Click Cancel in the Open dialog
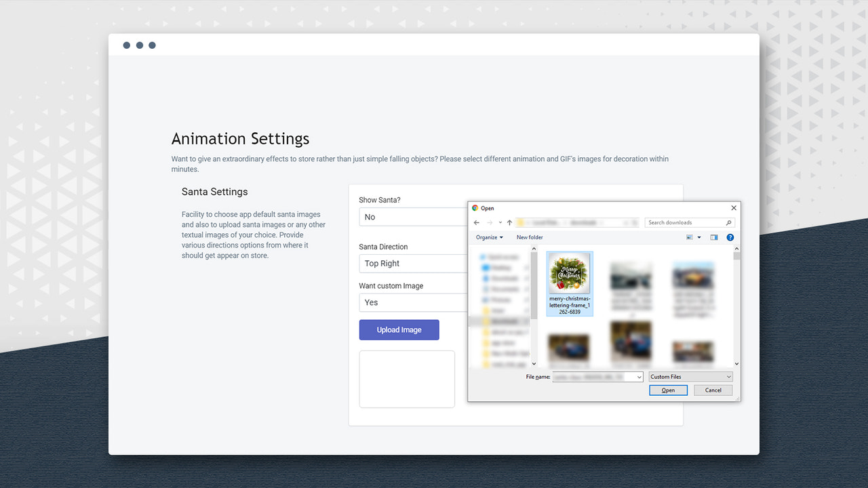This screenshot has width=868, height=488. tap(713, 390)
